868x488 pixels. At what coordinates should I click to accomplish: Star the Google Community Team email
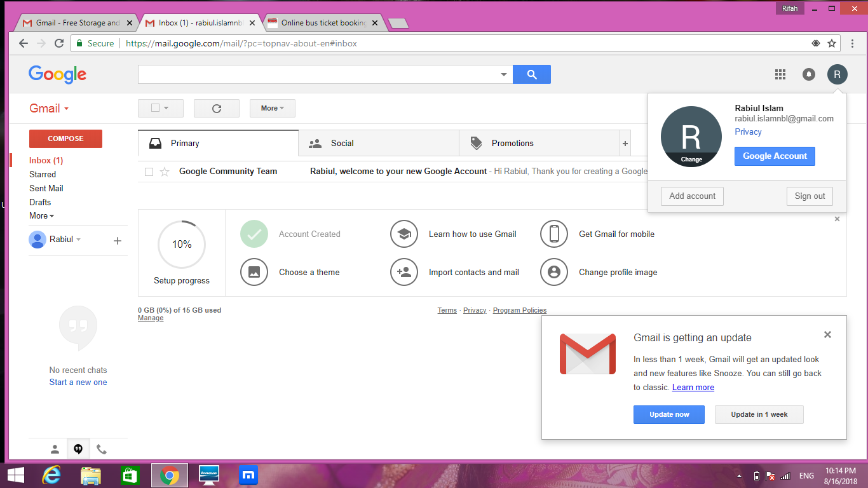(165, 172)
